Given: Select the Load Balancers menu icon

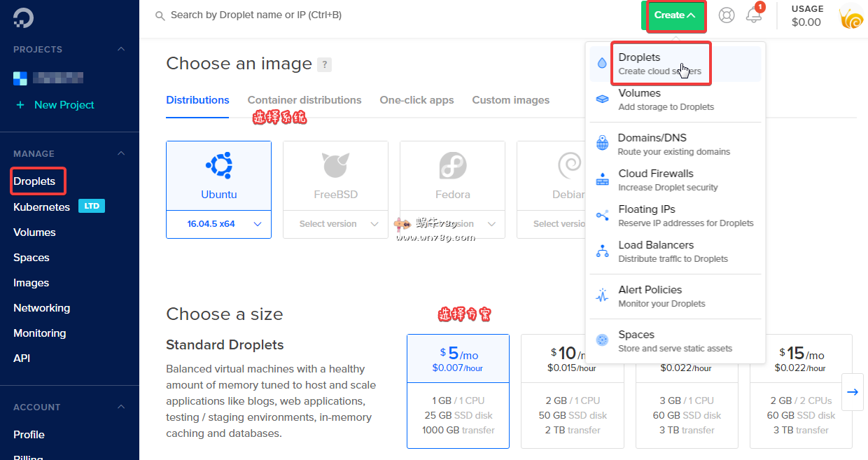Looking at the screenshot, I should tap(602, 251).
